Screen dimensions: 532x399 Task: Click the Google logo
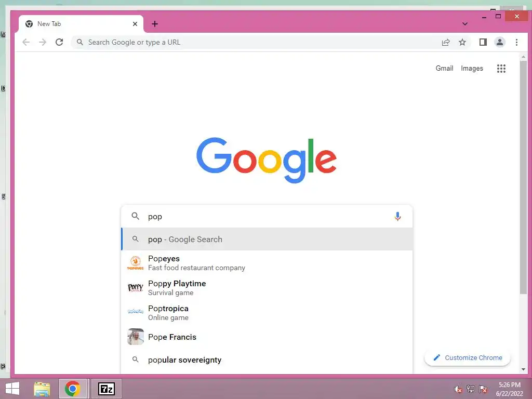[x=267, y=160]
